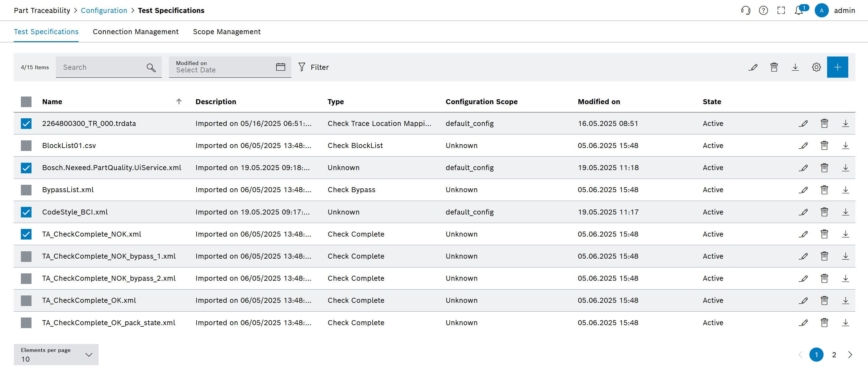
Task: Edit 2264800300_TR_000.trdata row
Action: [803, 123]
